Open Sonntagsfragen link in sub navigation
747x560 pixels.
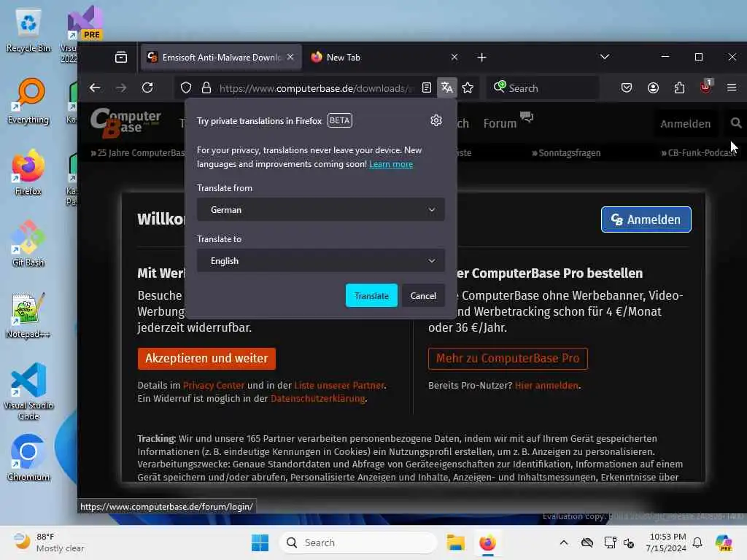click(566, 153)
